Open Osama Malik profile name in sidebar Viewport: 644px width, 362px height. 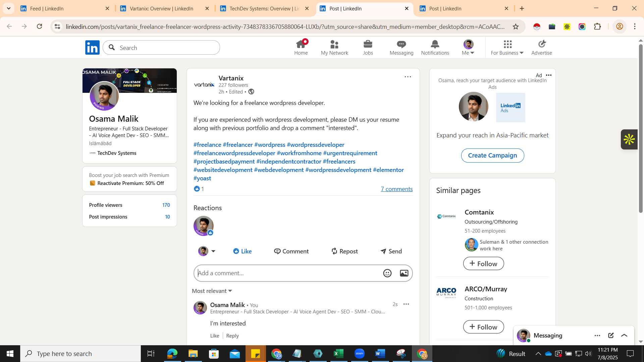click(114, 119)
